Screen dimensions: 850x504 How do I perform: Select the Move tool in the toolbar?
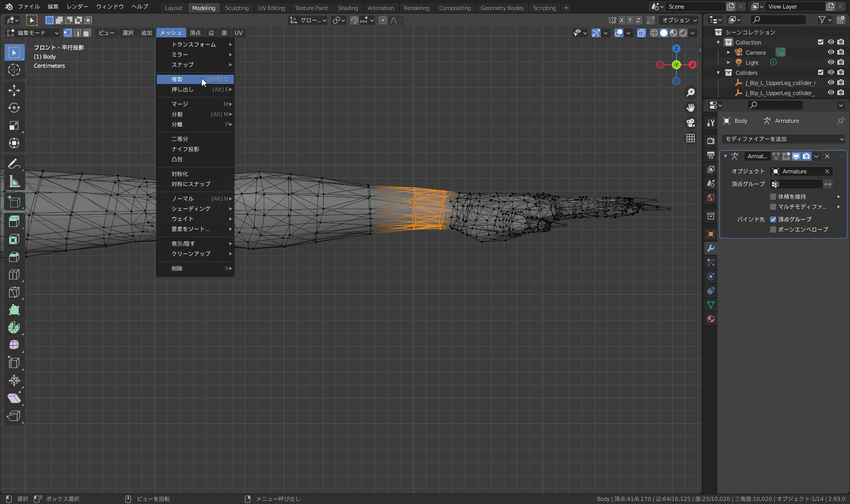pos(14,90)
